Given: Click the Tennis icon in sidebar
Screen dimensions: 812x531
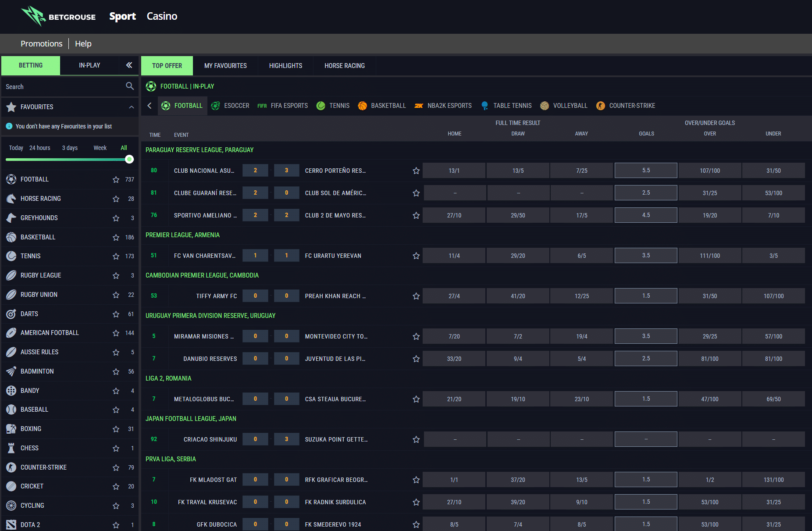Looking at the screenshot, I should pyautogui.click(x=11, y=256).
